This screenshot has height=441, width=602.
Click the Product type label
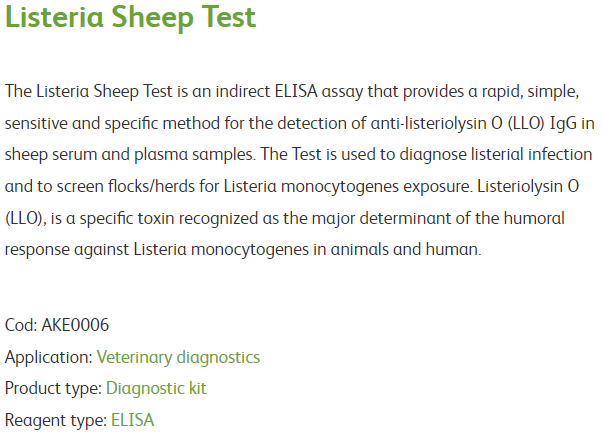[53, 389]
